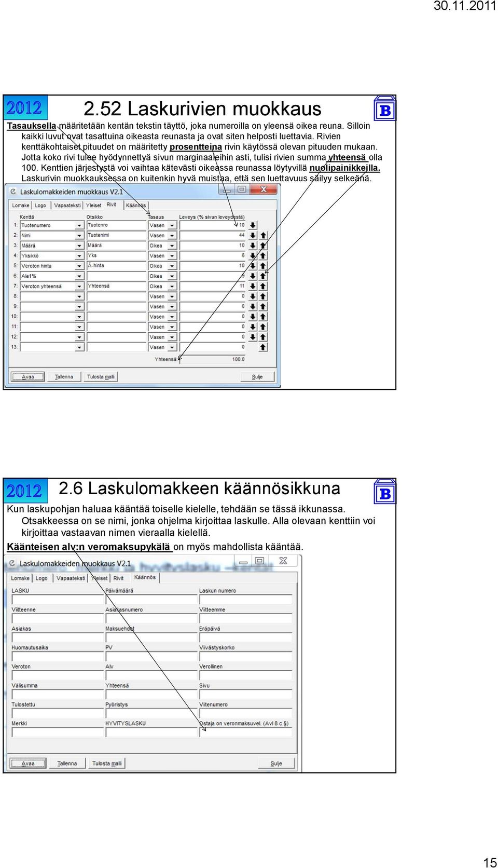
Task: Click the Maksuehdot translation input field
Action: click(151, 638)
